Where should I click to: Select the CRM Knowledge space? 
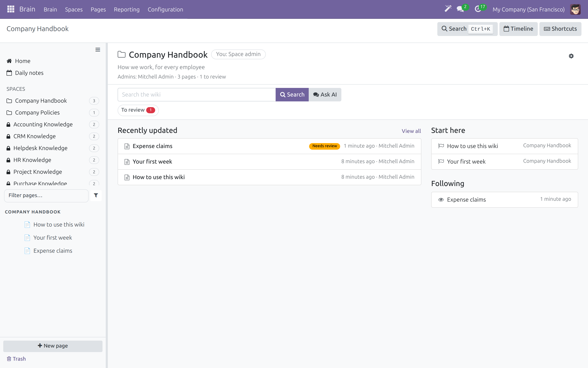click(53, 136)
